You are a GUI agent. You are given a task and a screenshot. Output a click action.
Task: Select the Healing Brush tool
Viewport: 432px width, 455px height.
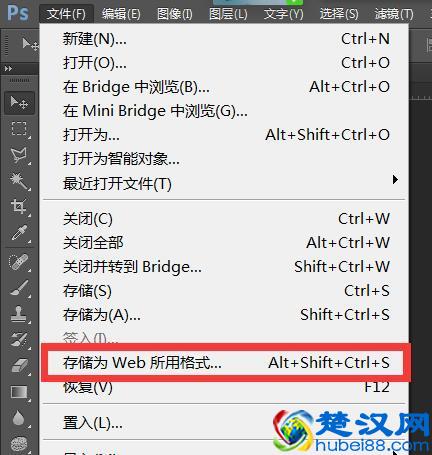pos(19,262)
